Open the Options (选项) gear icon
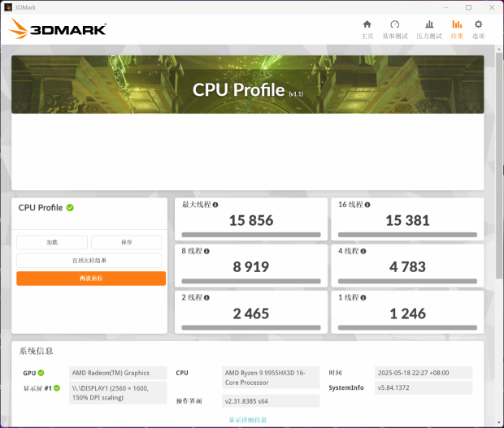The height and width of the screenshot is (428, 504). (478, 24)
